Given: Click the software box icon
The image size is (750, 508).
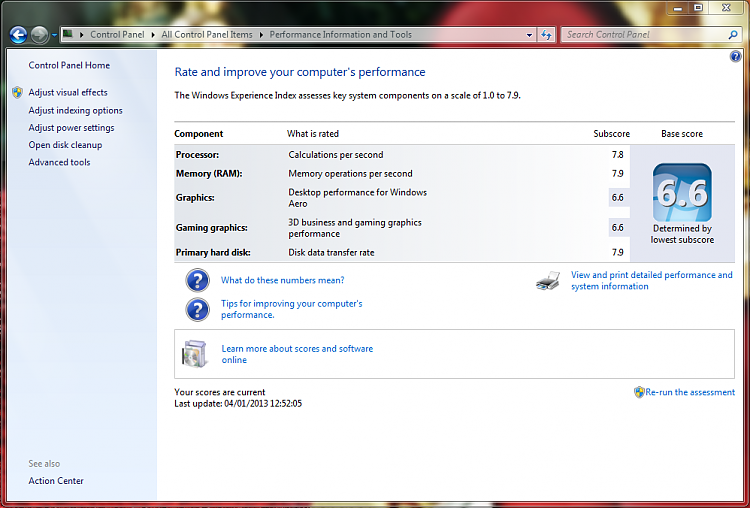Looking at the screenshot, I should click(194, 354).
